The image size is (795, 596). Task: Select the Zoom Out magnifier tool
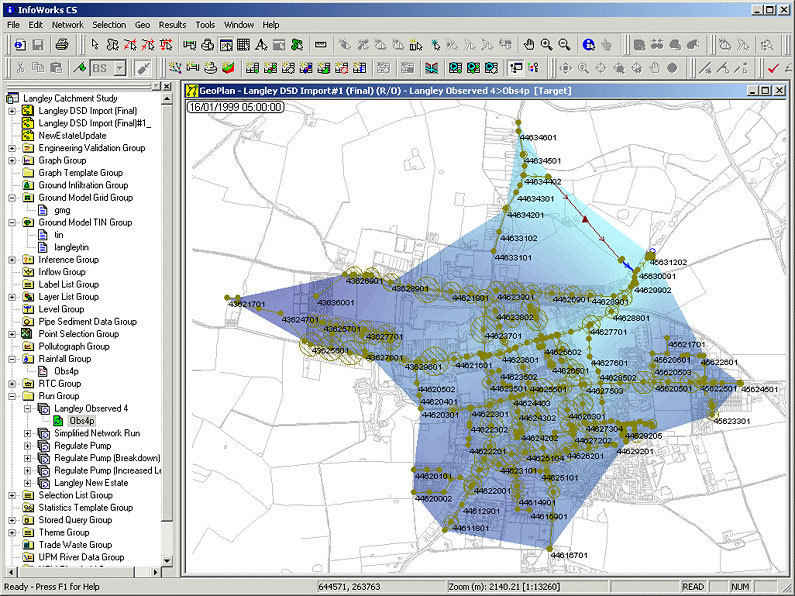click(564, 45)
